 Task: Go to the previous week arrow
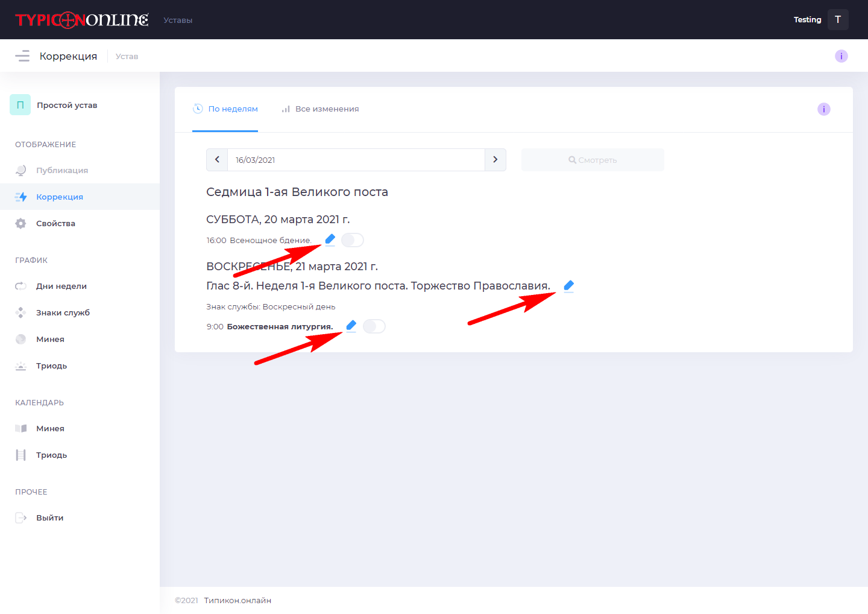pyautogui.click(x=217, y=160)
